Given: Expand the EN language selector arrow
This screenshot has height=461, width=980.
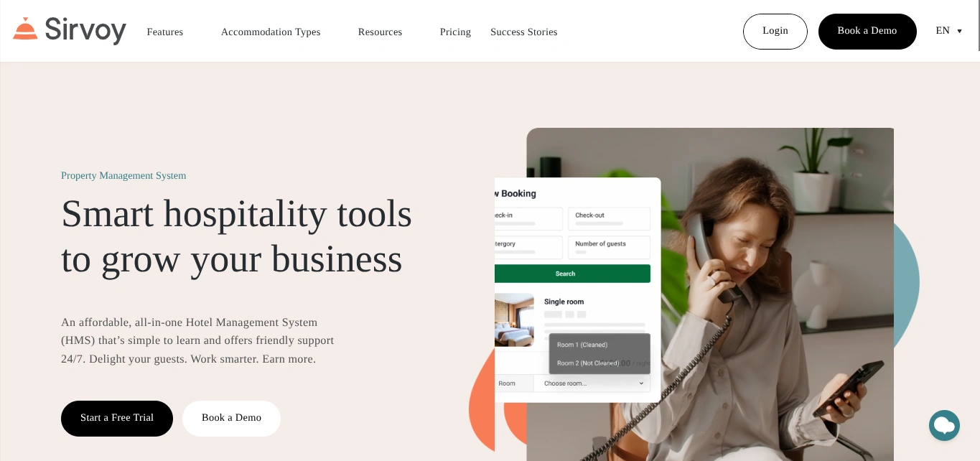Looking at the screenshot, I should pos(959,31).
